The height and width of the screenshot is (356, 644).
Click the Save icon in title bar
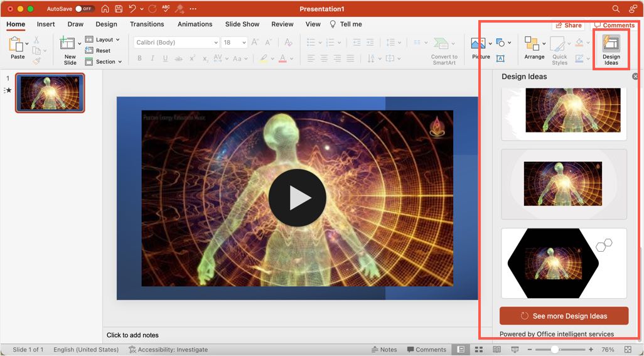pyautogui.click(x=119, y=9)
